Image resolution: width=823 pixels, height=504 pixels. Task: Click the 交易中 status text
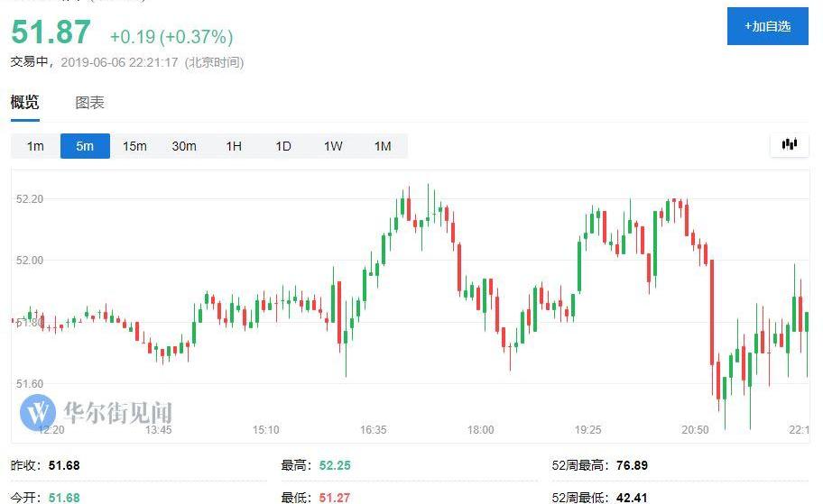30,62
